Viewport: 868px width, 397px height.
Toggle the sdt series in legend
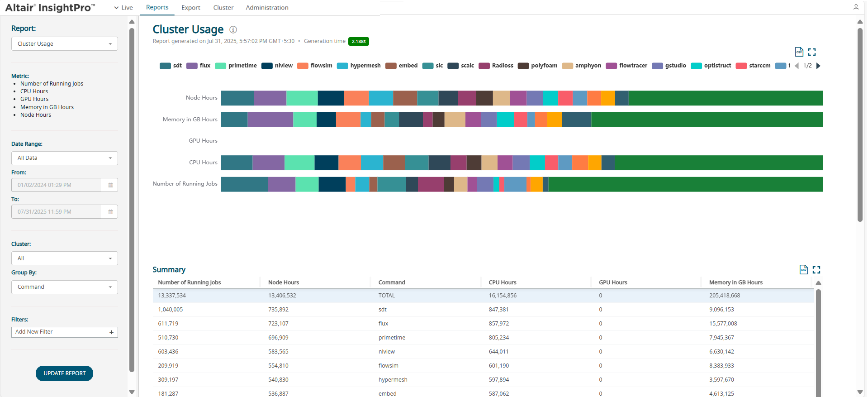click(171, 66)
